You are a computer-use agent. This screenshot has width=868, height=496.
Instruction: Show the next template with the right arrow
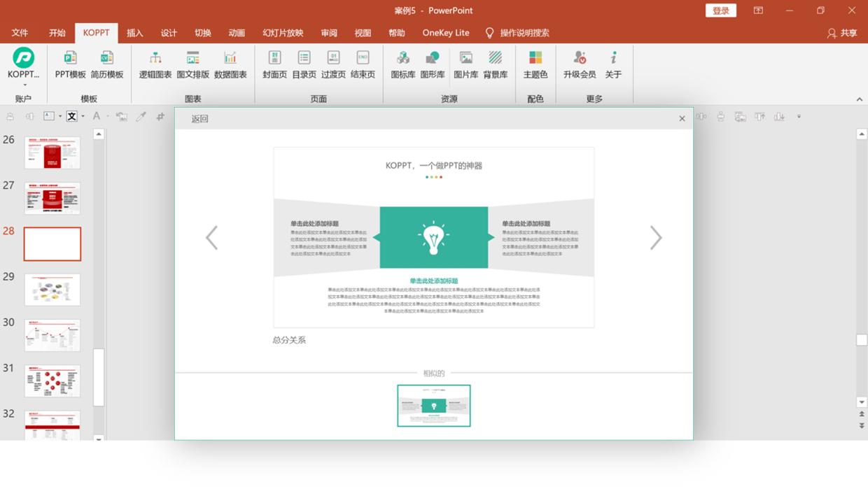(656, 237)
